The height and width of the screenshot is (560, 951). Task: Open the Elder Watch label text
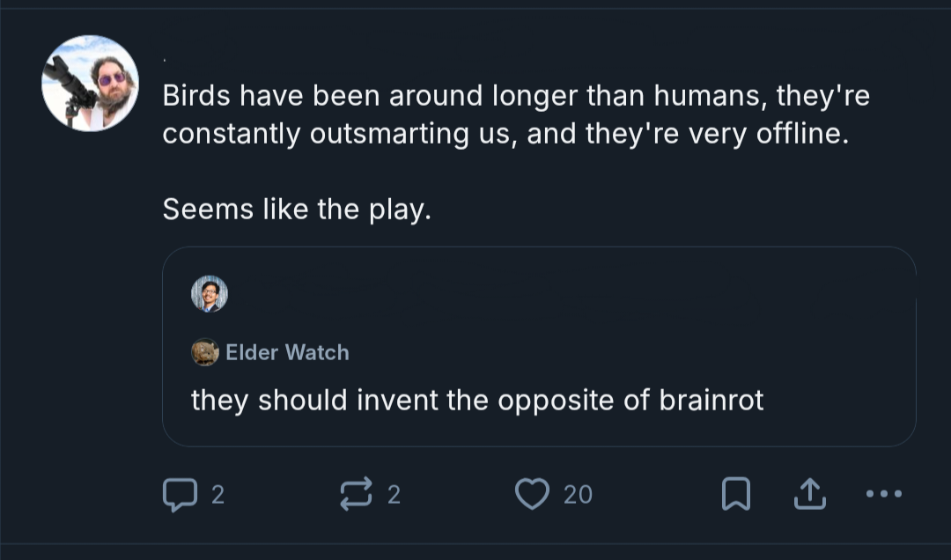click(287, 352)
